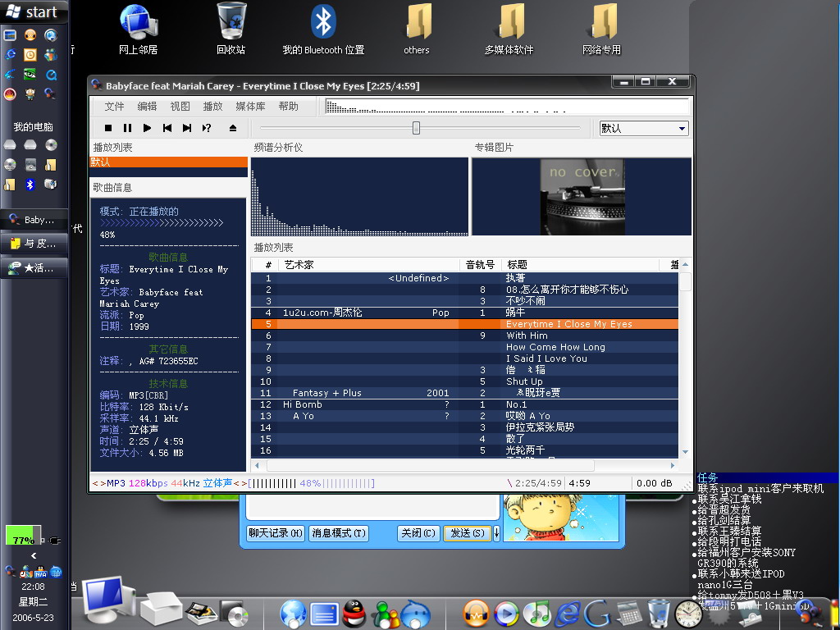The width and height of the screenshot is (840, 630).
Task: Sort by 标题 column header
Action: pyautogui.click(x=580, y=265)
